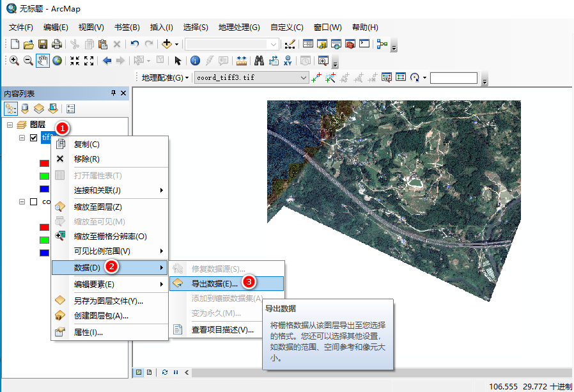Uncheck the tif layer visibility checkbox
Viewport: 574px width, 392px height.
tap(34, 137)
